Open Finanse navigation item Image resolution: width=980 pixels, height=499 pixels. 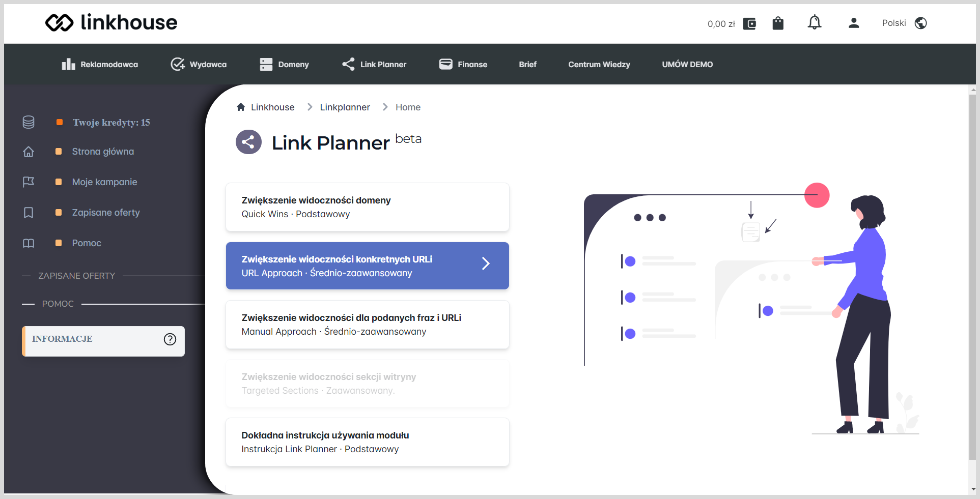[463, 64]
